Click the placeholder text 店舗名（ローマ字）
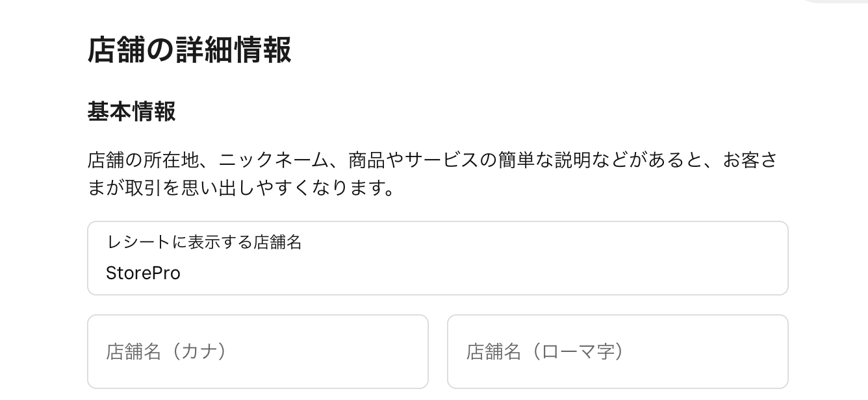Image resolution: width=868 pixels, height=400 pixels. tap(544, 351)
